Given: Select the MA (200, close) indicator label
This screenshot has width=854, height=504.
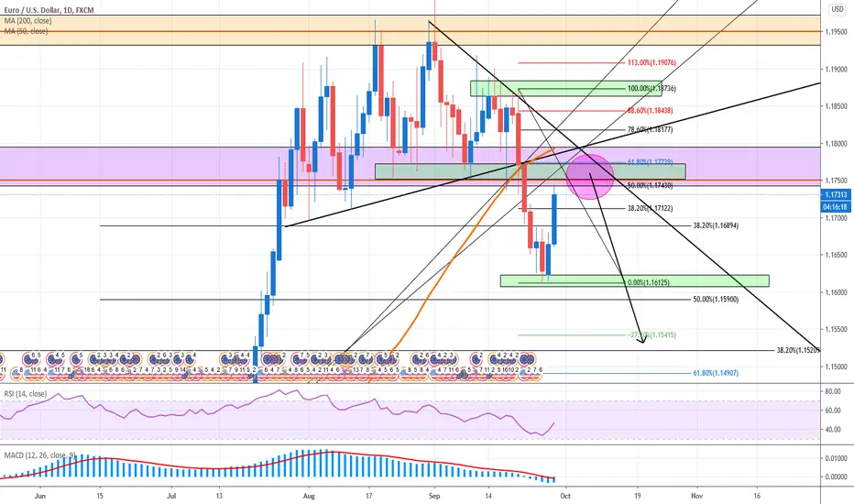Looking at the screenshot, I should click(27, 21).
